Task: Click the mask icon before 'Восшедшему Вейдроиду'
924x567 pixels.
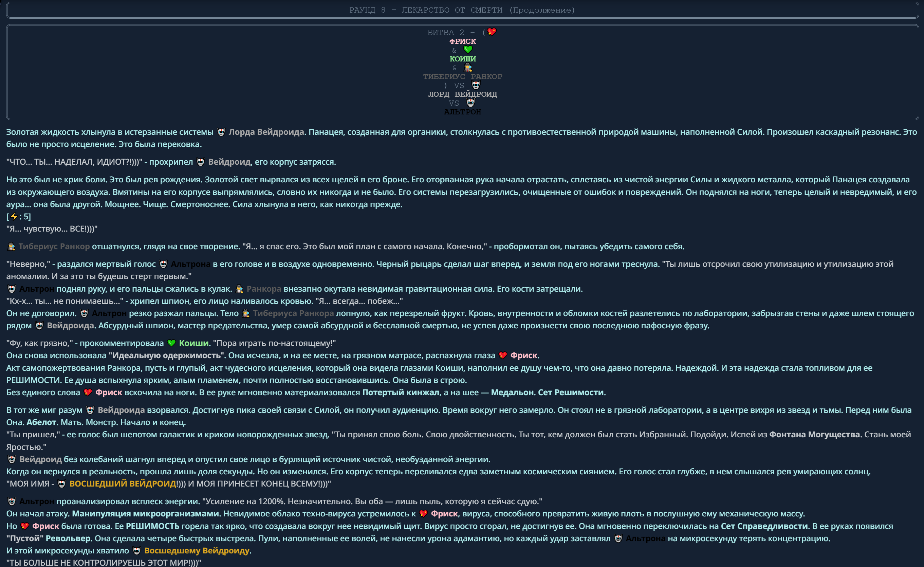Action: tap(136, 551)
